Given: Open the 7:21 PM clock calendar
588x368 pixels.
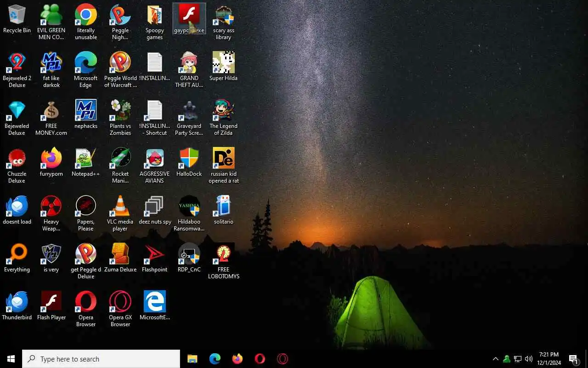Looking at the screenshot, I should coord(549,359).
